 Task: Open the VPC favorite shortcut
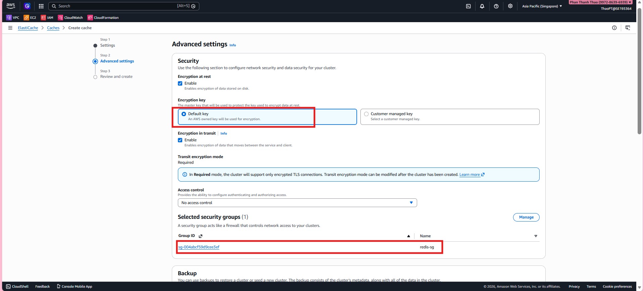coord(13,17)
